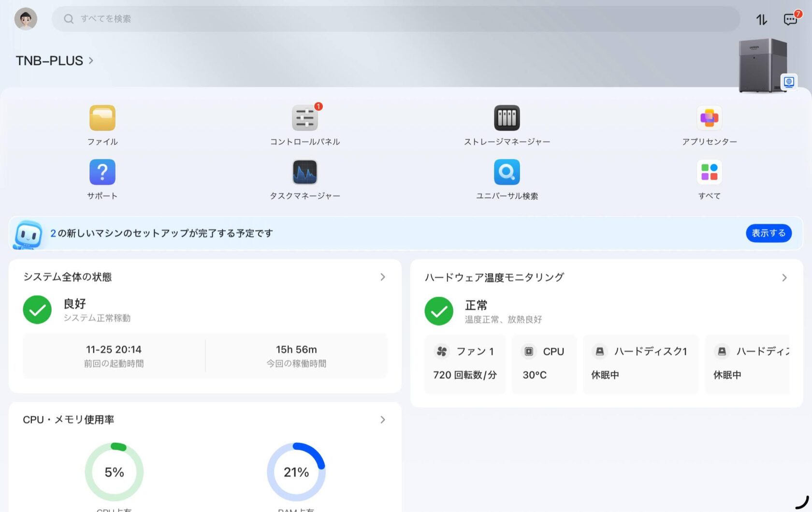Open the transfer tasks arrows icon
Image resolution: width=812 pixels, height=512 pixels.
(x=762, y=19)
